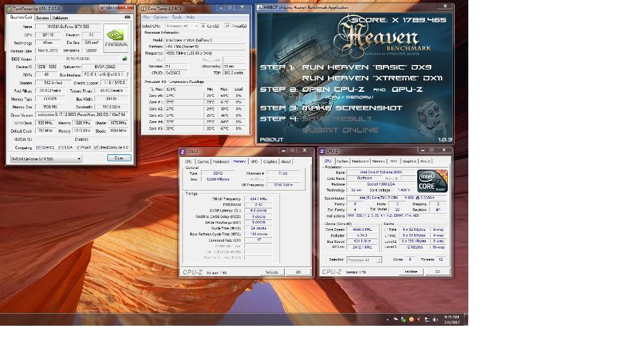Click the network icon in system tray
Screen dimensions: 638x364
pos(427,319)
